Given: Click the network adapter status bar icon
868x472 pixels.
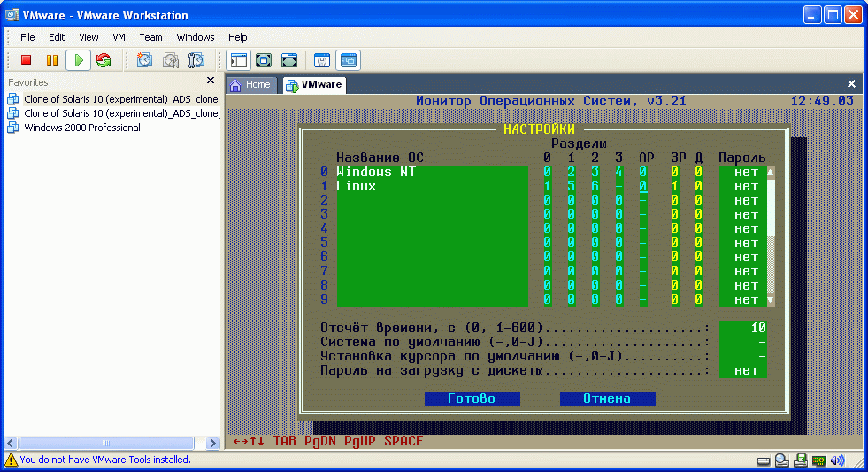Looking at the screenshot, I should point(818,460).
